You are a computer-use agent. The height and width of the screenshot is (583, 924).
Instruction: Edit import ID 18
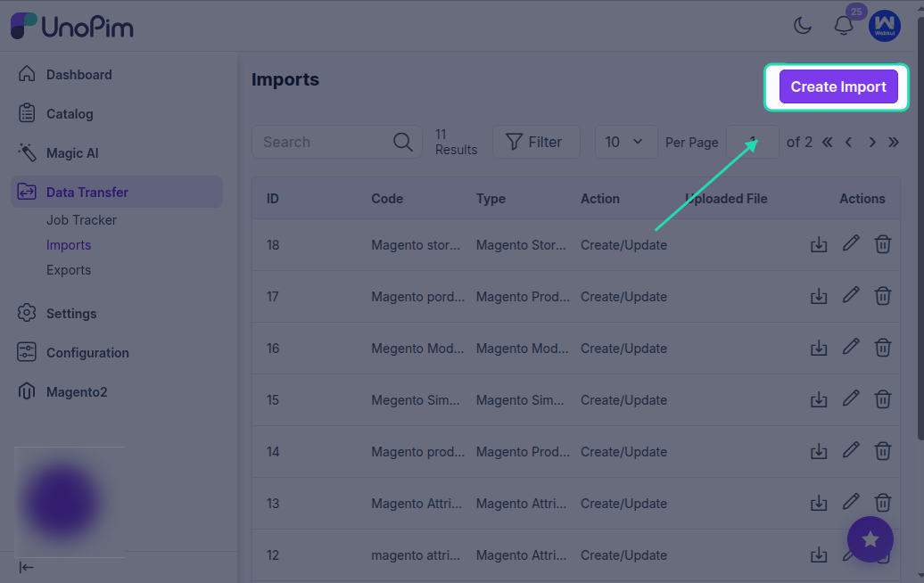pos(850,243)
